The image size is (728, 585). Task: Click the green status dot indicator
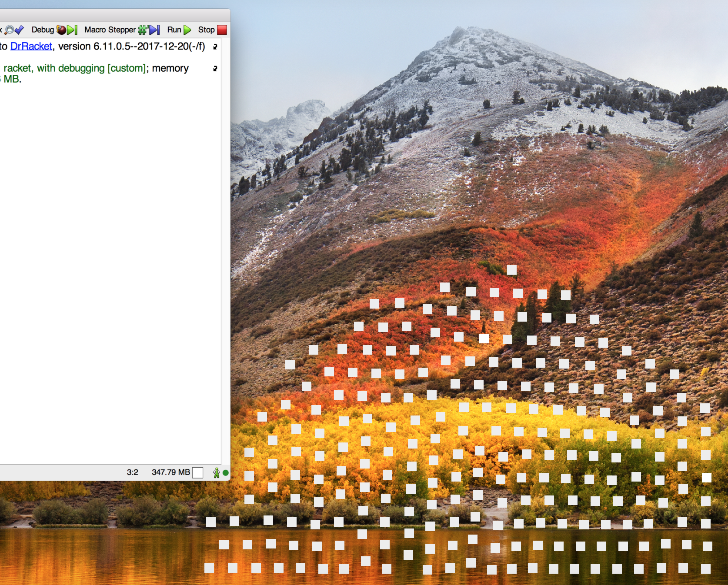point(226,472)
